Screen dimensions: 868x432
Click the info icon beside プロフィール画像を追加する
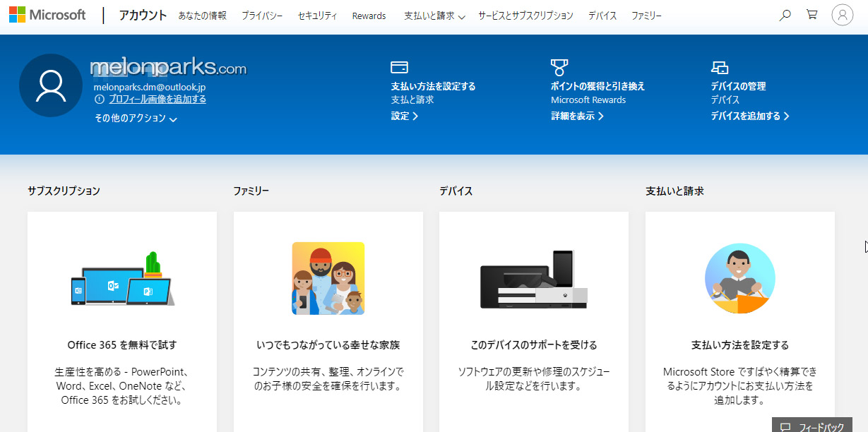pos(100,100)
